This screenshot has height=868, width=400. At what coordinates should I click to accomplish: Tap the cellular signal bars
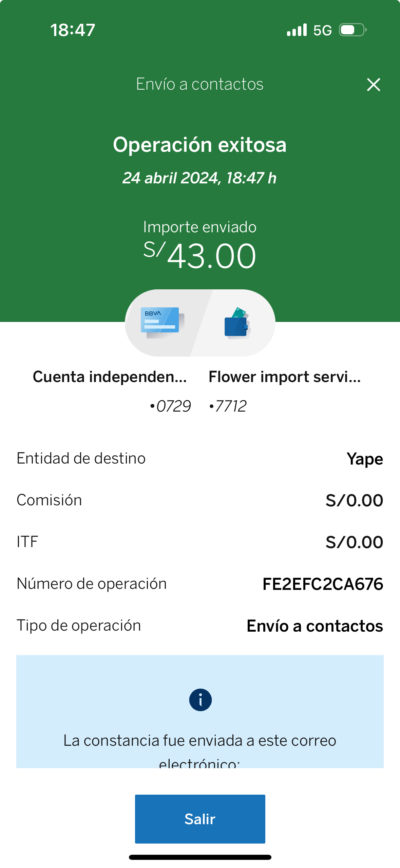click(x=297, y=30)
